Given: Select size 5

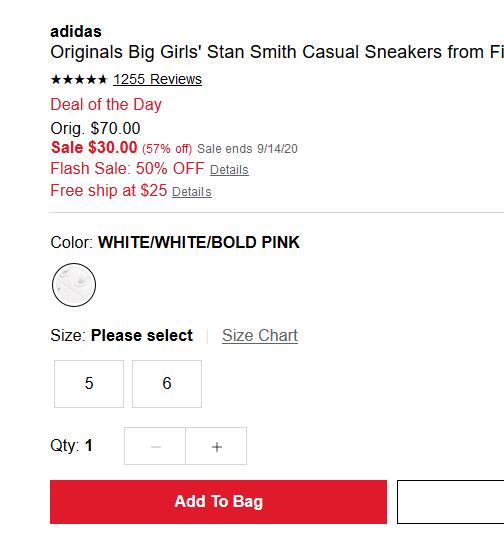Looking at the screenshot, I should point(89,384).
